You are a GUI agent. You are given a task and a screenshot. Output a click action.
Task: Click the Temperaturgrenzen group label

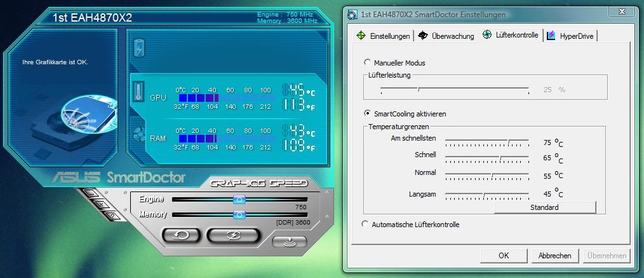(x=398, y=127)
